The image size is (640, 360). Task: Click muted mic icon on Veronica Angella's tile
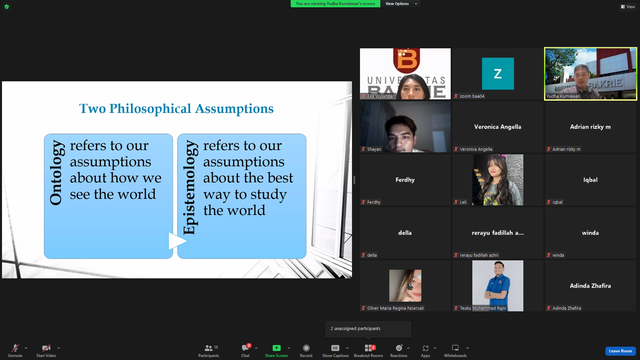(x=456, y=149)
